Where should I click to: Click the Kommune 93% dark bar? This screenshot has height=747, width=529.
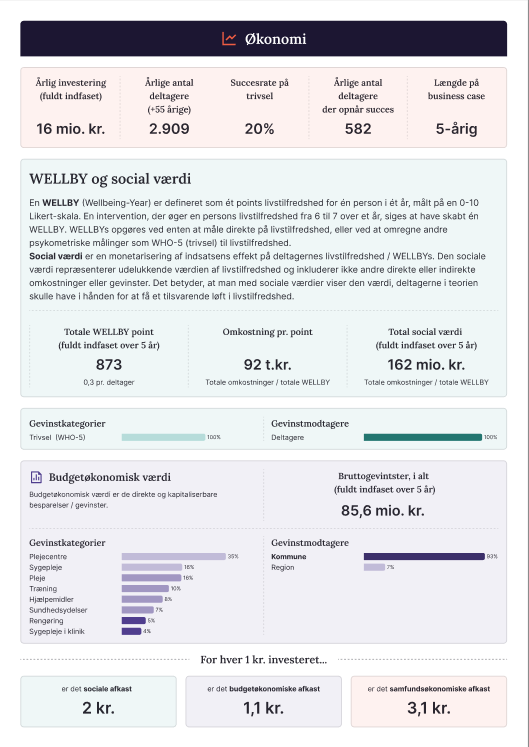point(424,556)
